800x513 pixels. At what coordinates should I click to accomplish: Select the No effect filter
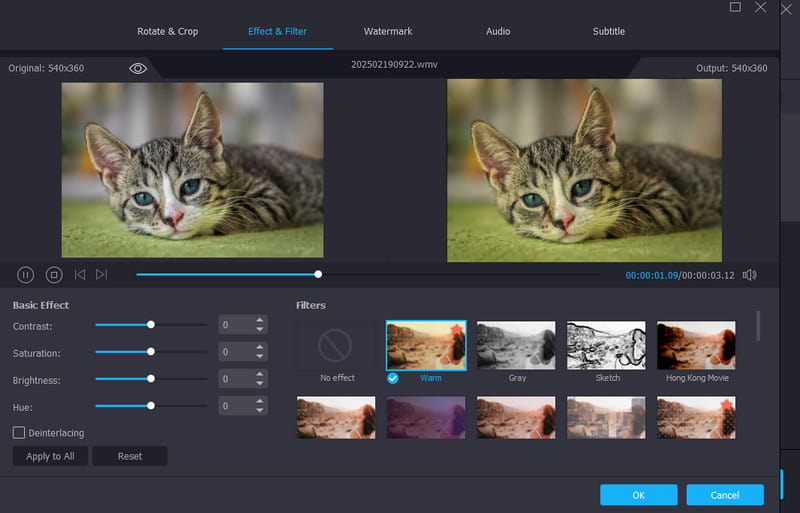click(336, 346)
